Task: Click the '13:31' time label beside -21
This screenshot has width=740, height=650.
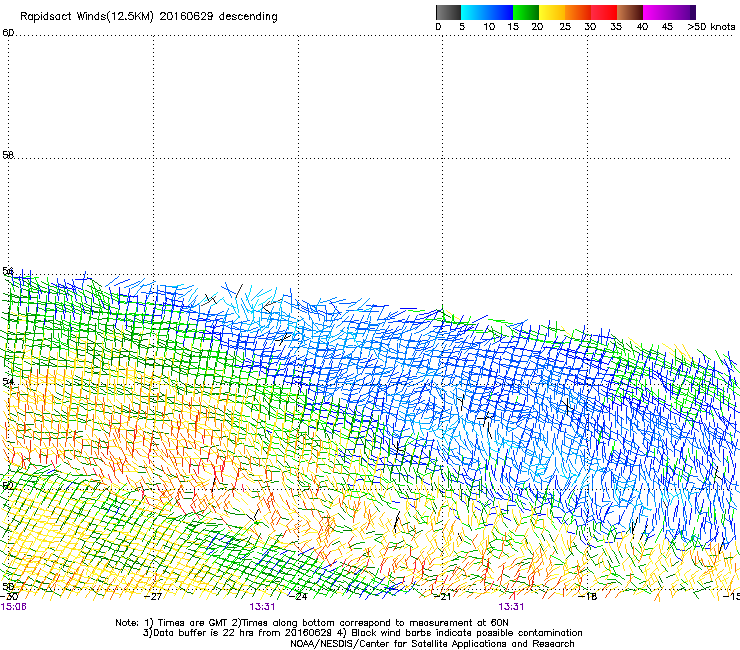Action: pos(511,607)
